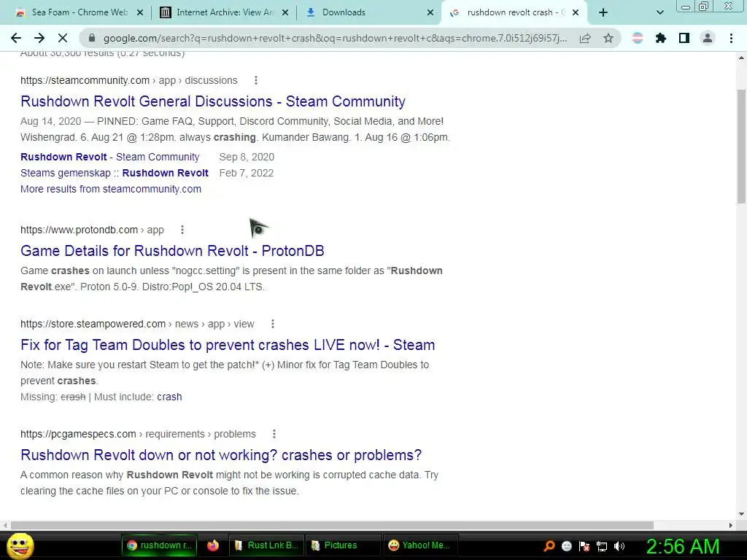Bookmark this page with the star
This screenshot has width=747, height=560.
click(x=608, y=38)
